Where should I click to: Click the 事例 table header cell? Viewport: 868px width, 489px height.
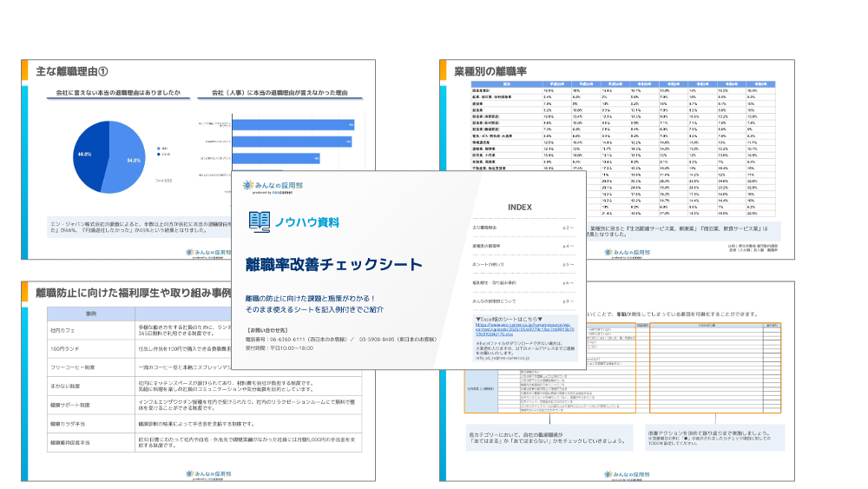click(x=91, y=314)
